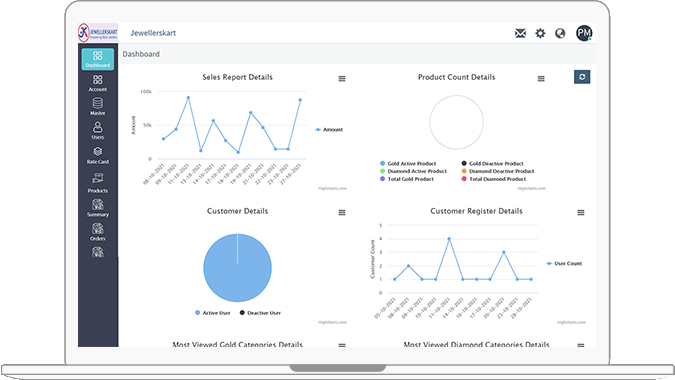This screenshot has height=380, width=675.
Task: Click the empty Product Count pie circle
Action: [456, 123]
